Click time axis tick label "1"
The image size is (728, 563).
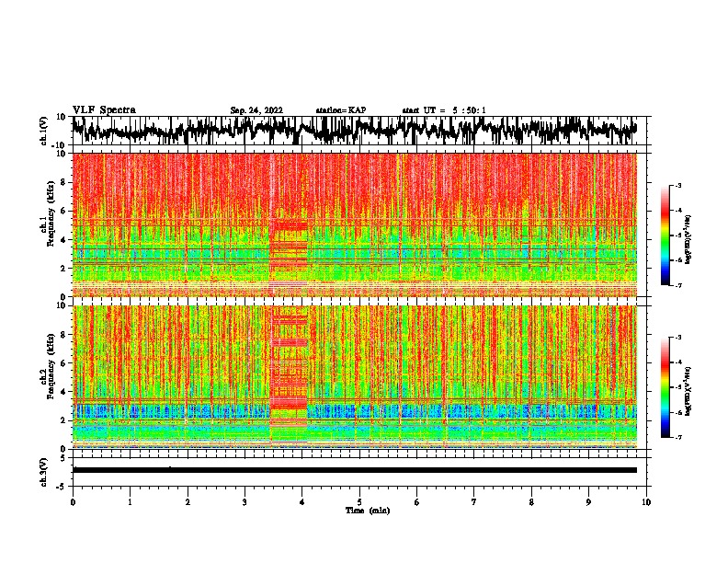coord(130,502)
